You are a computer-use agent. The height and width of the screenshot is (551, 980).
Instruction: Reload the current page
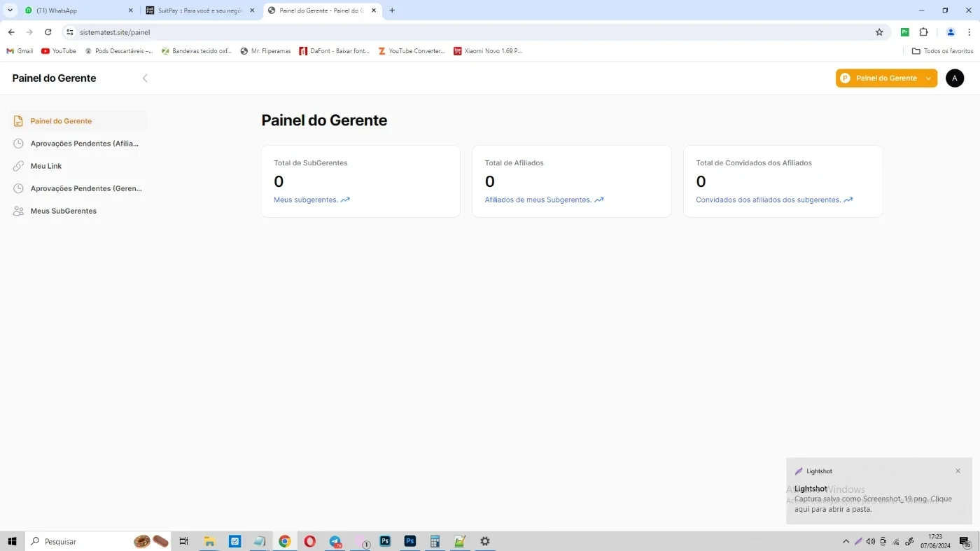pos(48,32)
